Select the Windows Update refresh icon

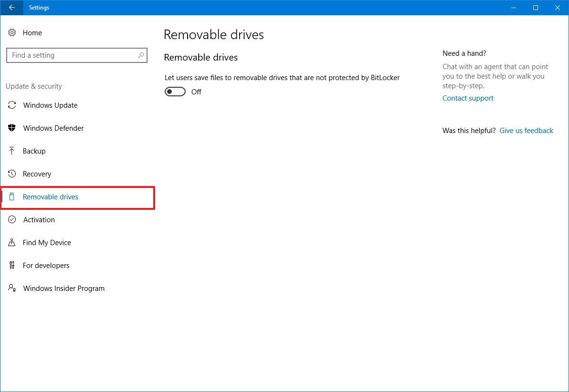(x=12, y=105)
